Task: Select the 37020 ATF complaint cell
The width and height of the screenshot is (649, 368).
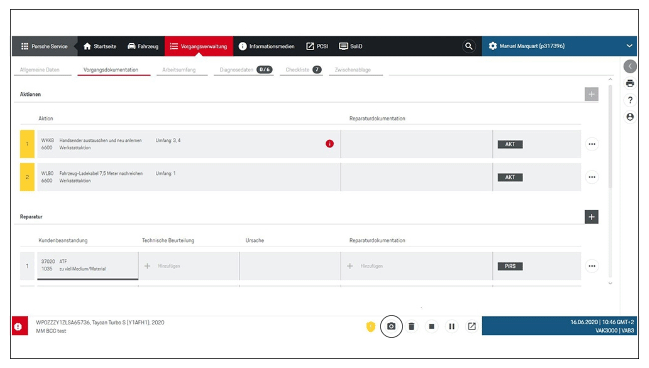Action: 88,266
